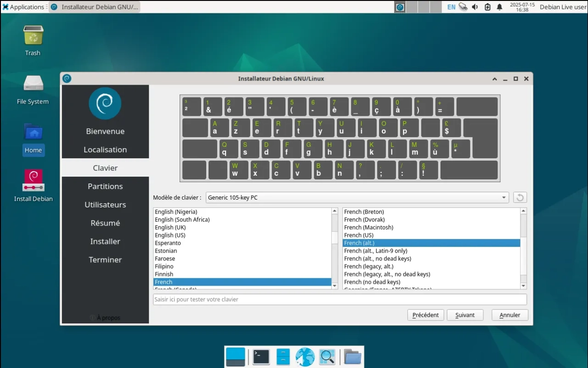The width and height of the screenshot is (588, 368).
Task: Click the volume icon in the tray
Action: tap(475, 7)
